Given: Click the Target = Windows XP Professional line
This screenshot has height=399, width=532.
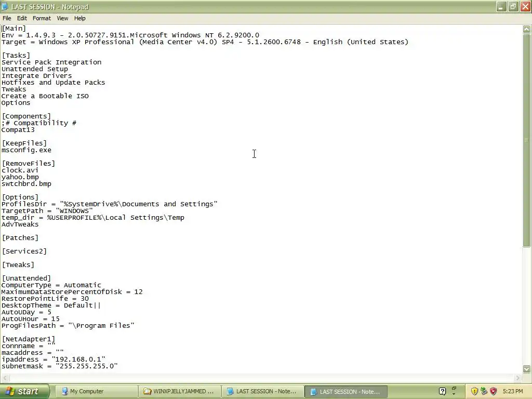Looking at the screenshot, I should point(205,42).
